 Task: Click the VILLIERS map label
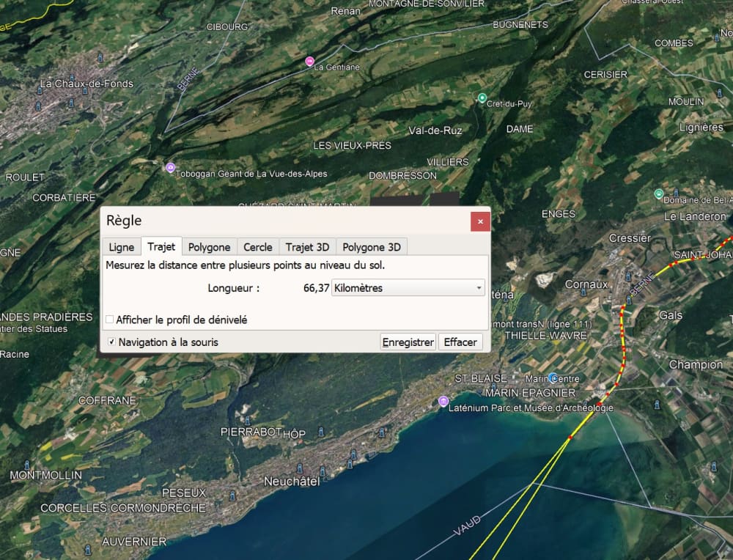447,162
